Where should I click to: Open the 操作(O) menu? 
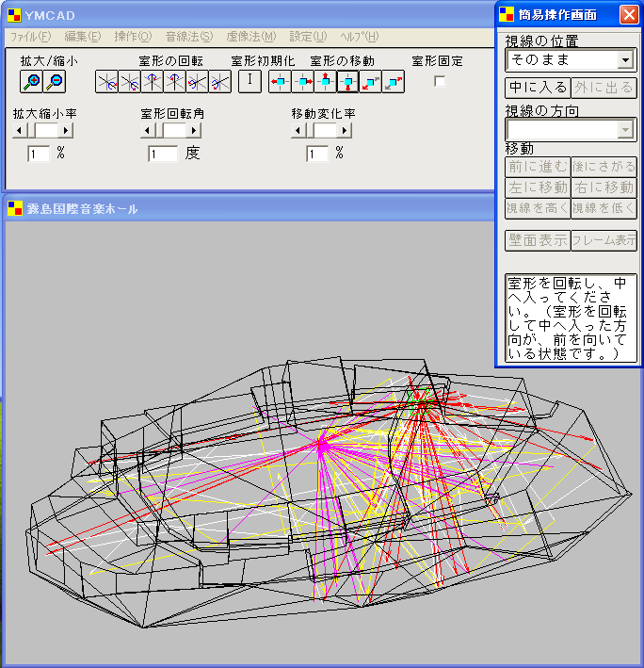pyautogui.click(x=133, y=37)
